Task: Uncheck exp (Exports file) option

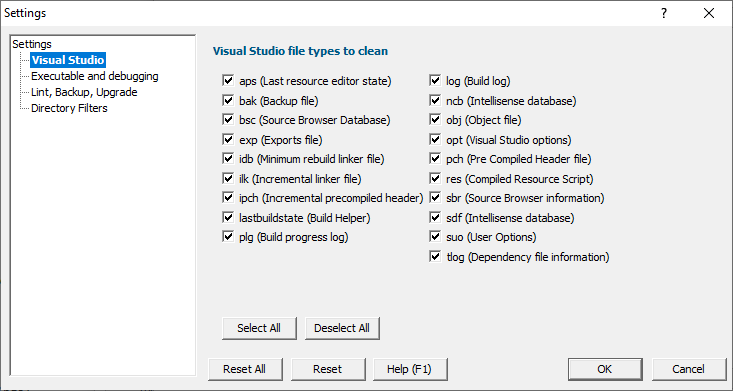Action: 228,139
